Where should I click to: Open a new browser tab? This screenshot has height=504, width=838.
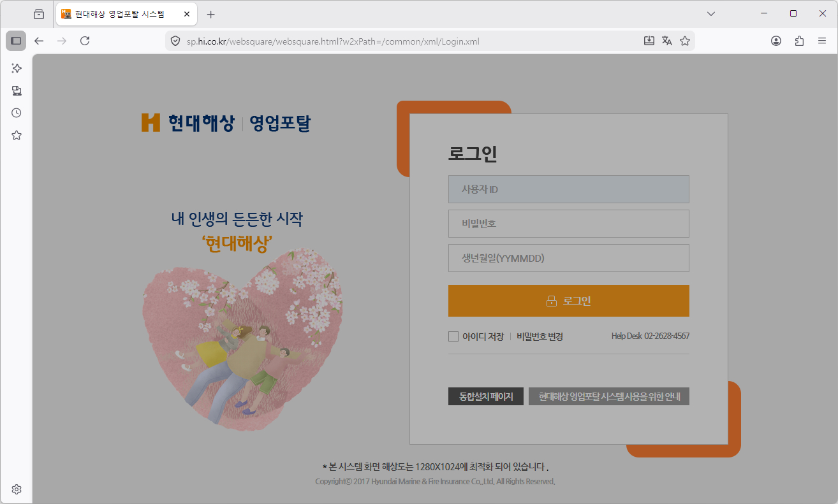pos(211,14)
